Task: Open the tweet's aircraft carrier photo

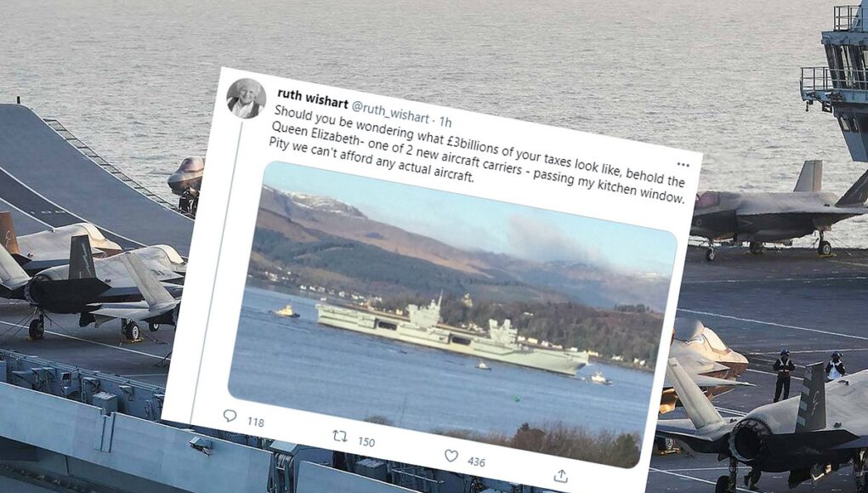Action: tap(453, 314)
